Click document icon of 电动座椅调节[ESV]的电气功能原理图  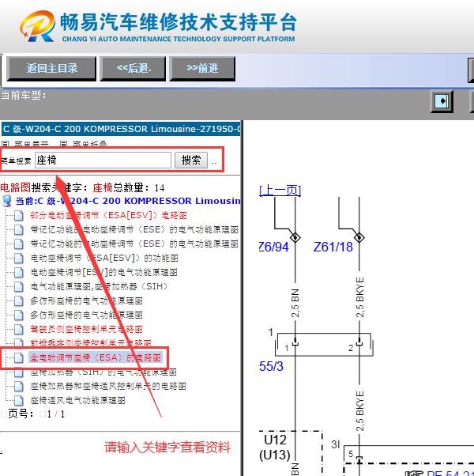pyautogui.click(x=18, y=272)
